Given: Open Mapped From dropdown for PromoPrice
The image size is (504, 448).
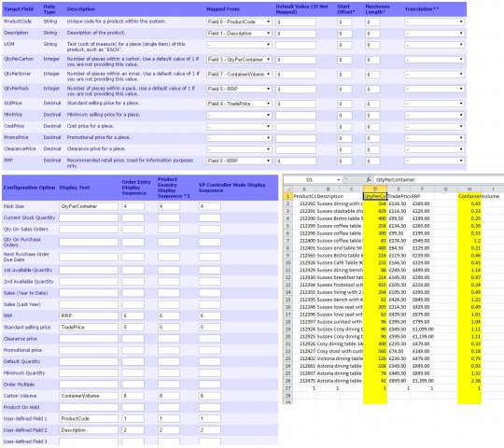Looking at the screenshot, I should (239, 138).
